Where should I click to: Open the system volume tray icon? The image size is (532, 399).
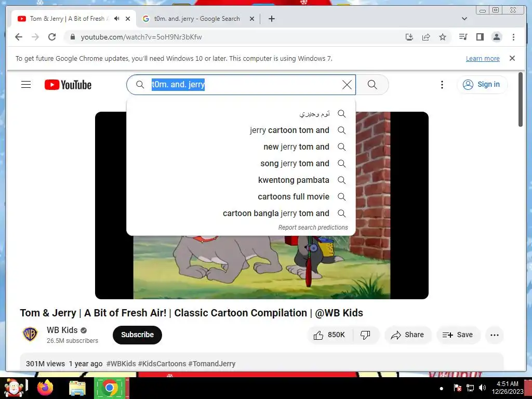(482, 388)
